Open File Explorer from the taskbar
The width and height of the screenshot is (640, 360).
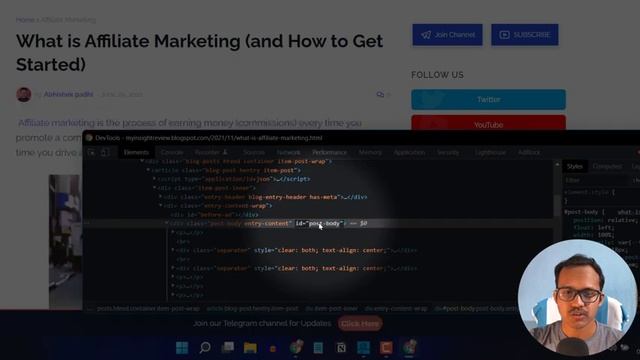click(250, 348)
